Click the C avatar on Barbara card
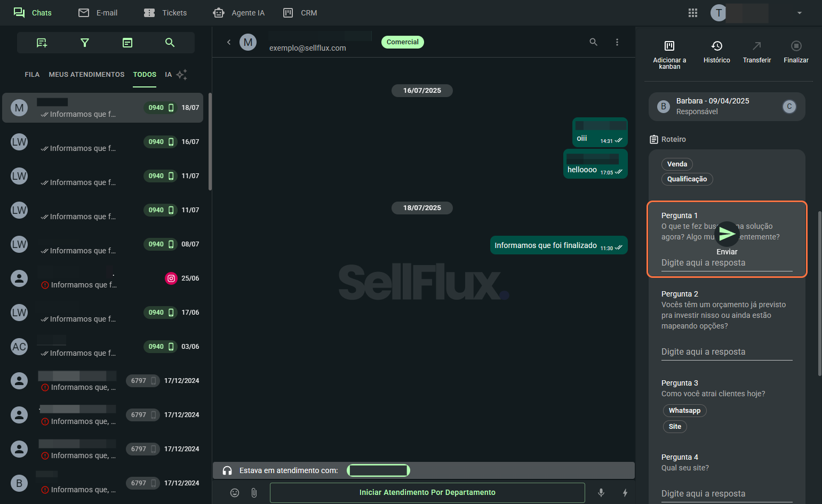 [x=789, y=107]
